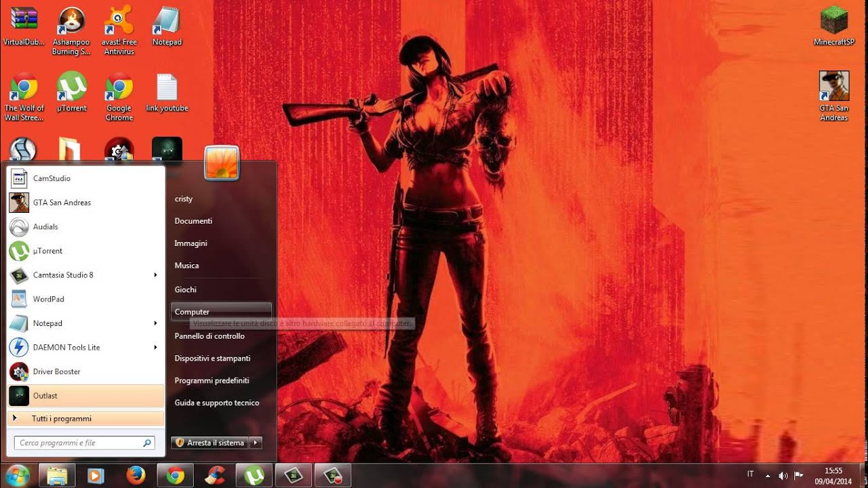
Task: Launch Outlast from the Start menu
Action: pos(85,396)
